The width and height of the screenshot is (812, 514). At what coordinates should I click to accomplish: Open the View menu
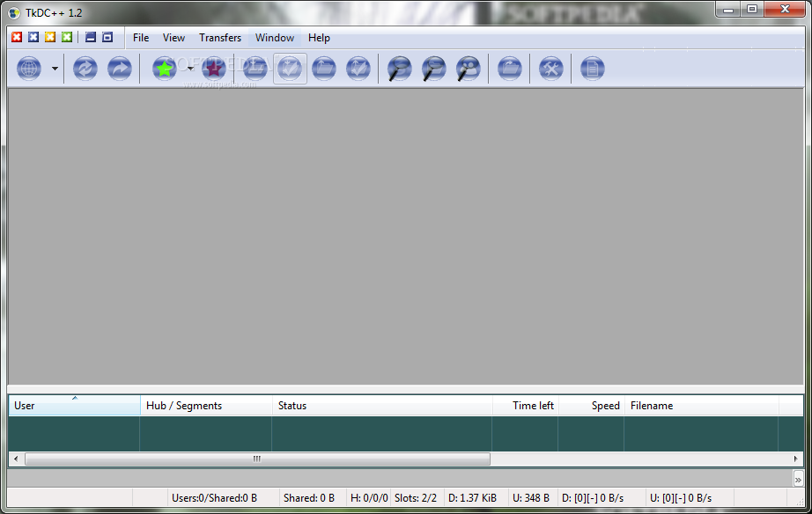click(x=173, y=38)
